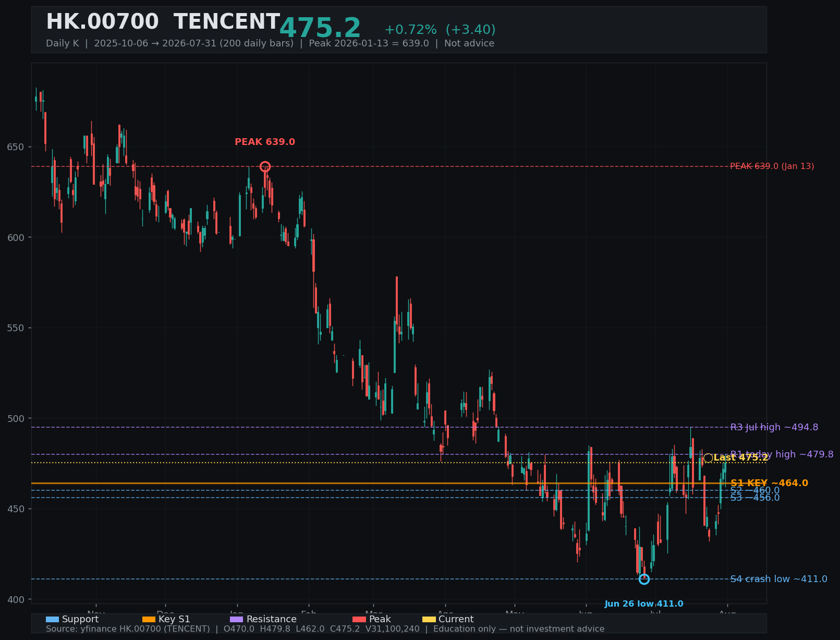
Task: Click the 'R1 today high ~479.8' resistance label
Action: [782, 454]
